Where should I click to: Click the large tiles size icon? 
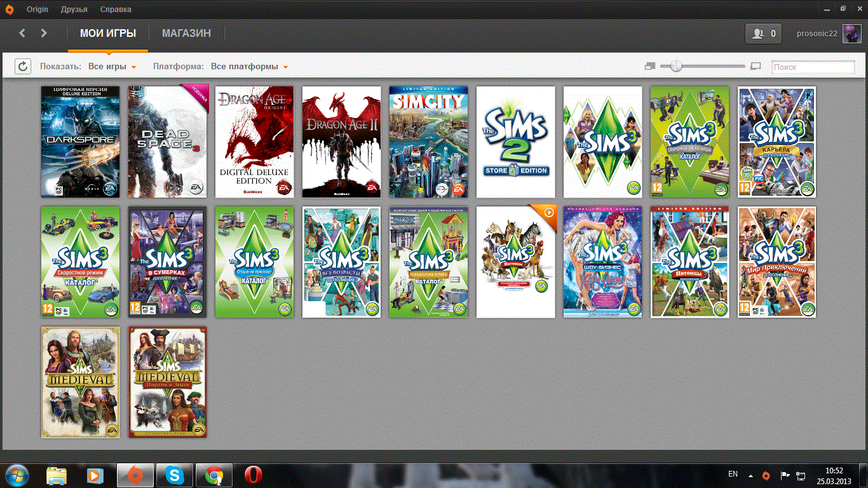tap(756, 66)
